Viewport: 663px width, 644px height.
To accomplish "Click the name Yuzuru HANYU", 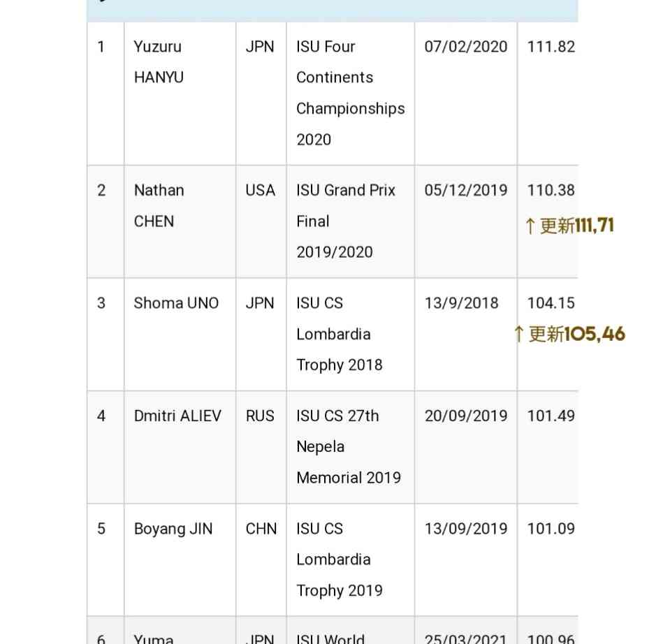I will [x=159, y=61].
